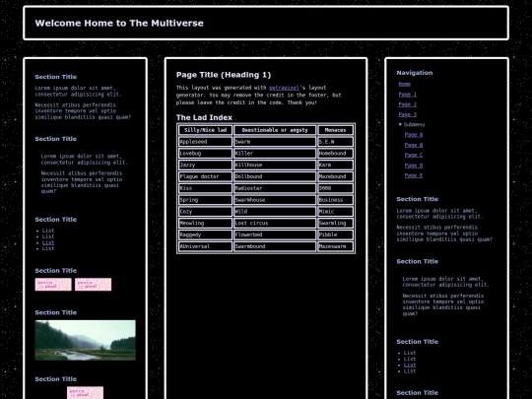Click the 'Cozy' table cell

pos(205,212)
